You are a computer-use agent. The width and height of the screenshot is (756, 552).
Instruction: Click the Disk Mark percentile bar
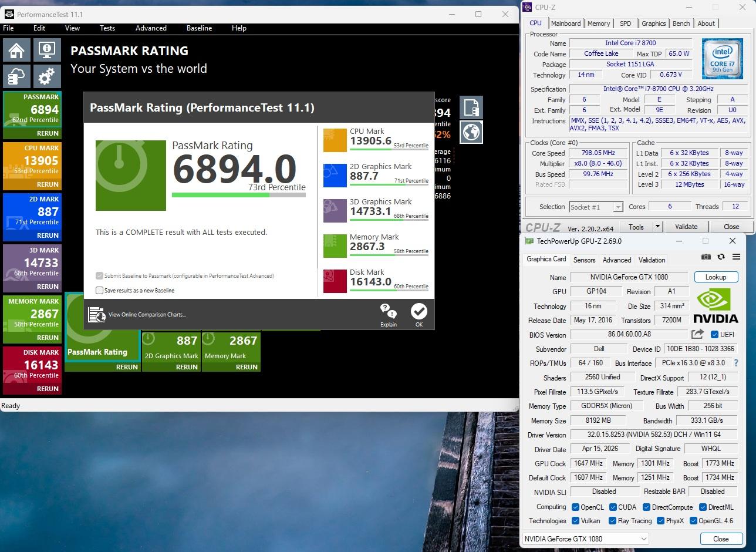(389, 290)
